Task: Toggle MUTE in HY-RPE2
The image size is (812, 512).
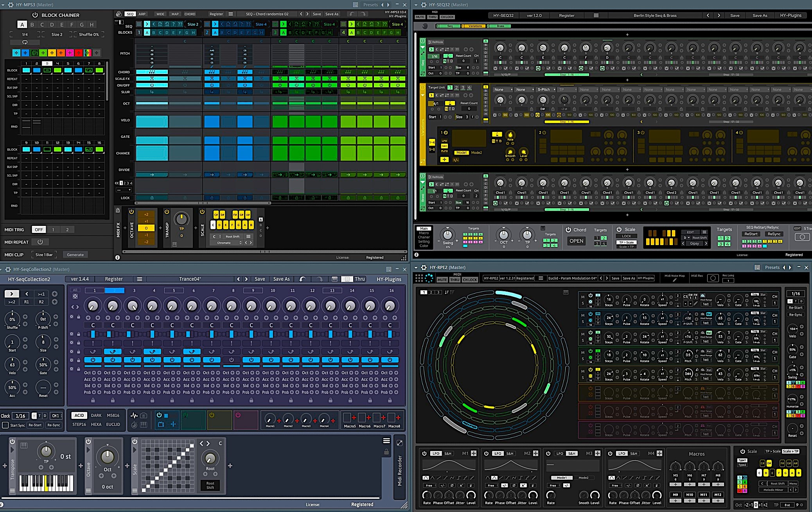Action: pyautogui.click(x=442, y=279)
